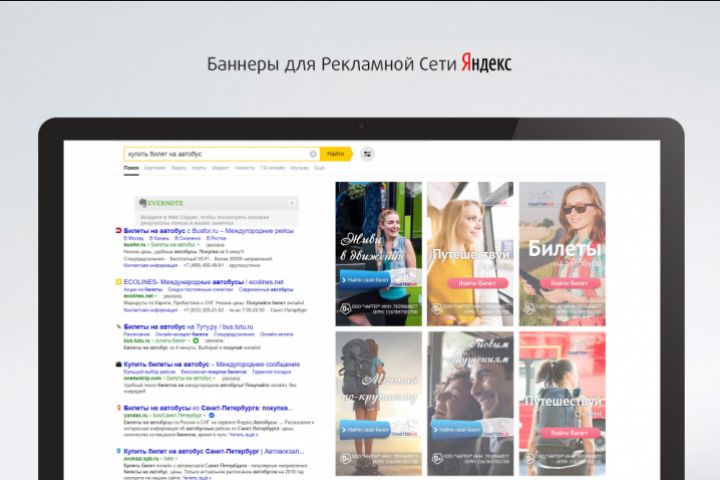Click the yellow Ecolines favicon
The width and height of the screenshot is (720, 480).
tap(118, 282)
